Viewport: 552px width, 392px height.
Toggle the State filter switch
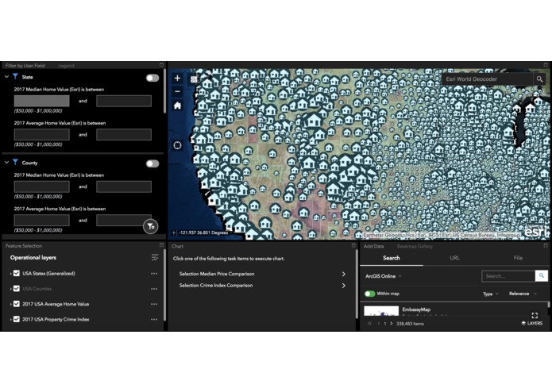[152, 78]
